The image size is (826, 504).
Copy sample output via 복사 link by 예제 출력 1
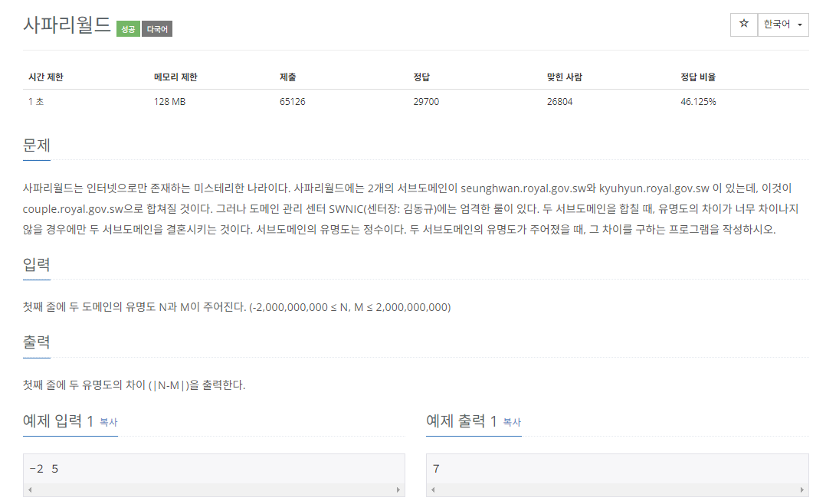(x=512, y=422)
